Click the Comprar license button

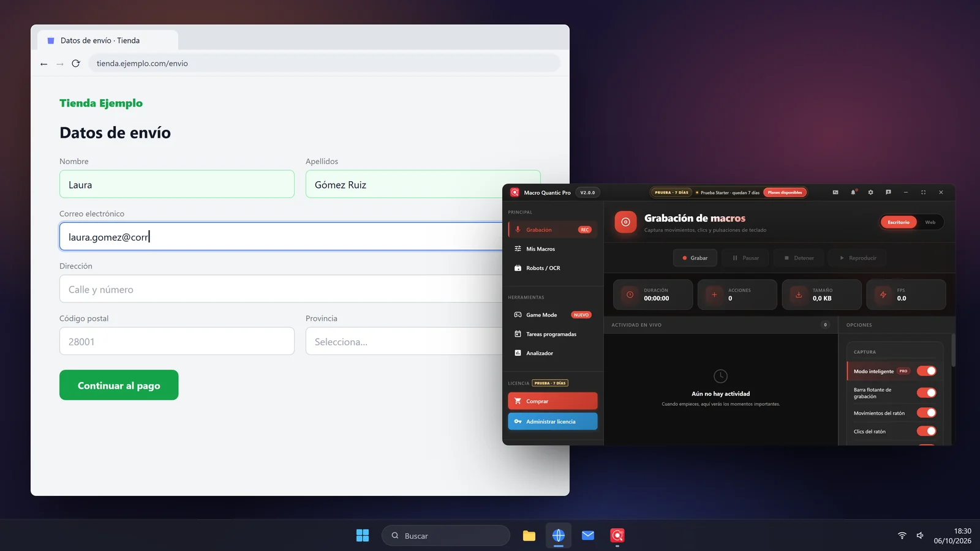click(x=552, y=401)
